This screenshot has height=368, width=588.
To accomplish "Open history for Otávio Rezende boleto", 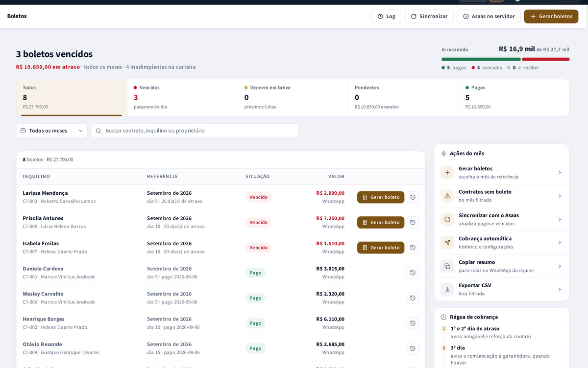I will coord(413,348).
